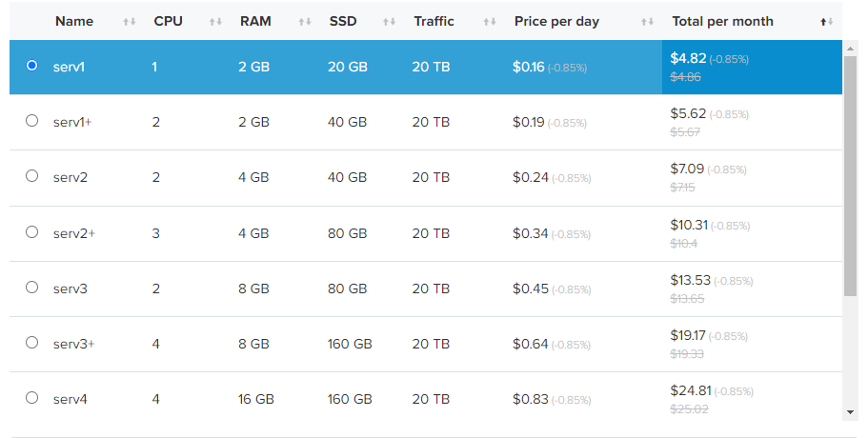Select the serv1+ plan radio button
This screenshot has height=438, width=868.
click(32, 121)
